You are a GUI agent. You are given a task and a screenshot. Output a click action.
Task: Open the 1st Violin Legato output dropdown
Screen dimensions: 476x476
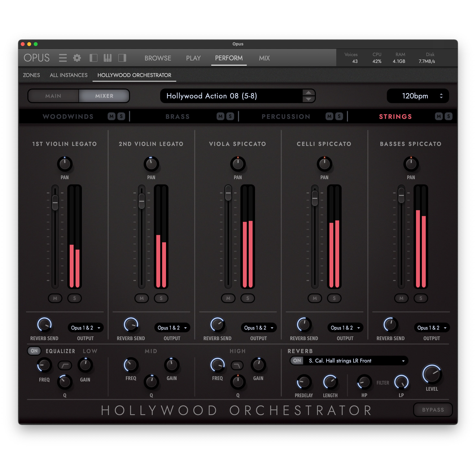pos(85,328)
